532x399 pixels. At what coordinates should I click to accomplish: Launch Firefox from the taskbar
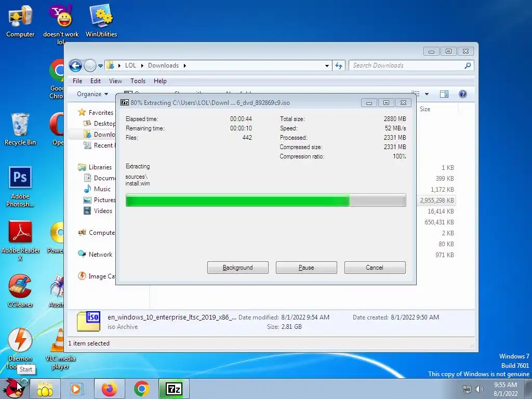coord(109,389)
